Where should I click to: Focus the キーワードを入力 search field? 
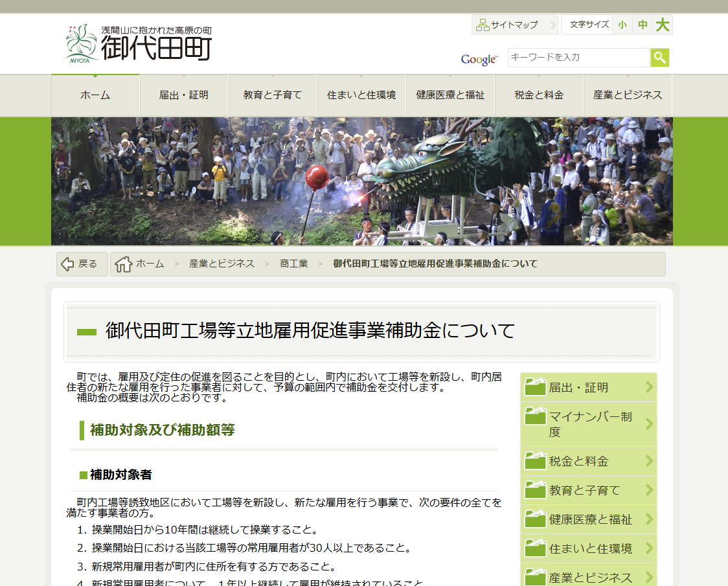579,58
